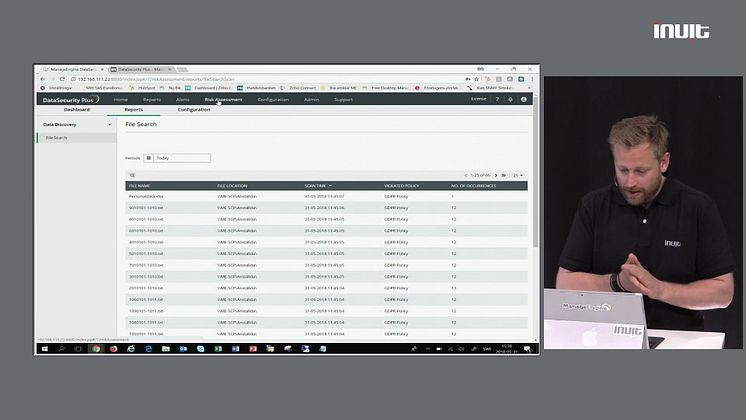The image size is (746, 420).
Task: Click the License link
Action: click(x=478, y=99)
